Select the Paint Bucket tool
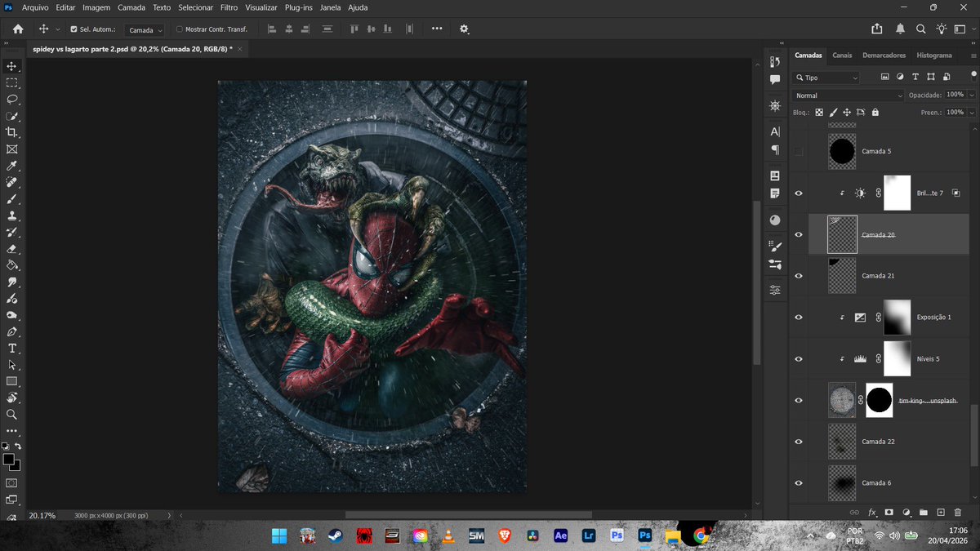The image size is (980, 551). (x=11, y=265)
